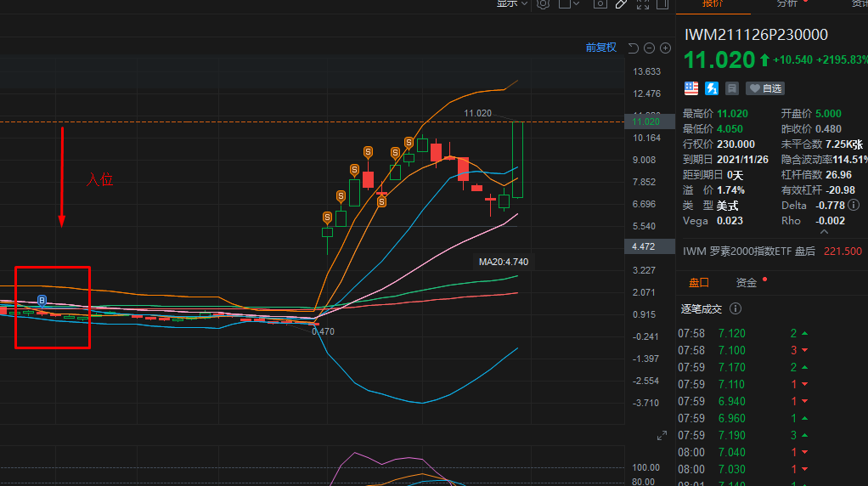
Task: Click the info icon next to Delta
Action: 854,206
